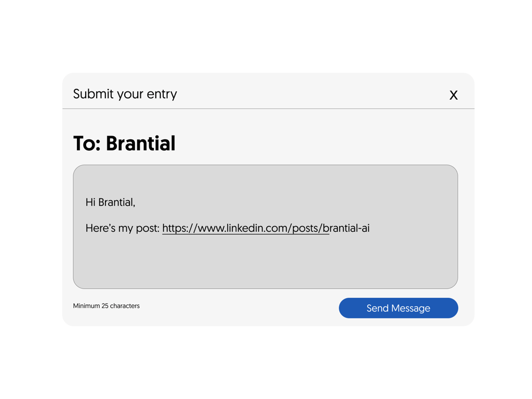Screen dimensions: 532x399
Task: Close the Submit your entry dialog
Action: click(x=453, y=95)
